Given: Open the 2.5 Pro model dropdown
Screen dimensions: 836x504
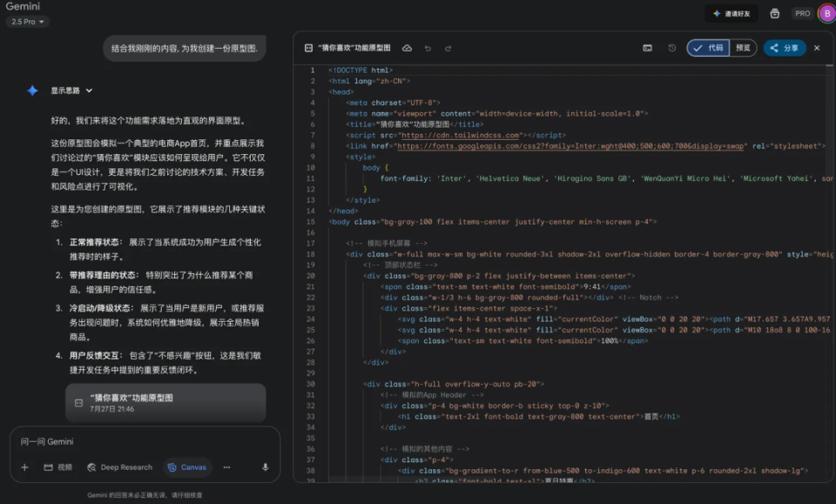Looking at the screenshot, I should pos(27,22).
